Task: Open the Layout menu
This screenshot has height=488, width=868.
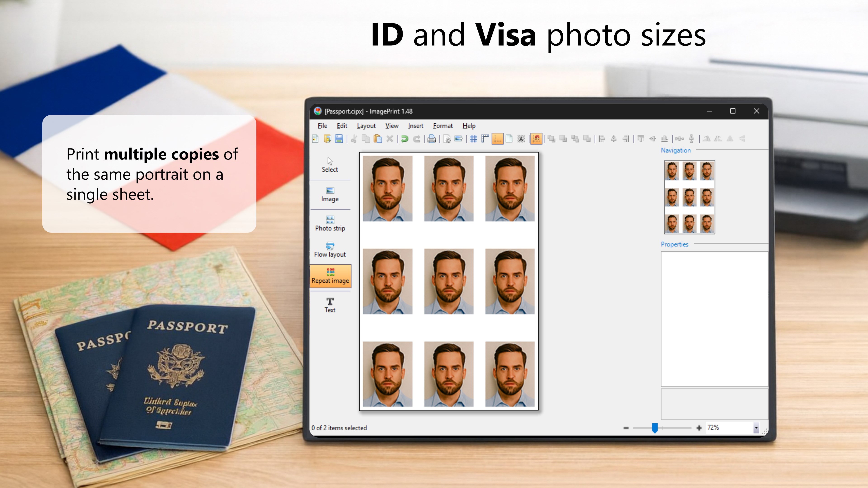Action: (x=366, y=126)
